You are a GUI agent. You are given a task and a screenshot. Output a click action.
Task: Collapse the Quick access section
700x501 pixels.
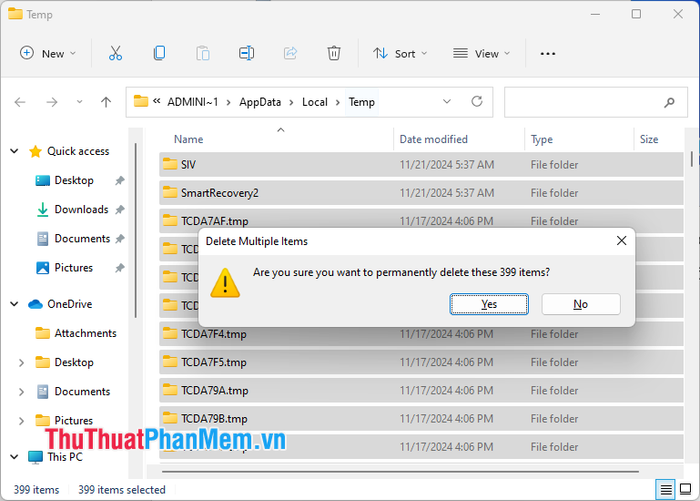tap(14, 151)
